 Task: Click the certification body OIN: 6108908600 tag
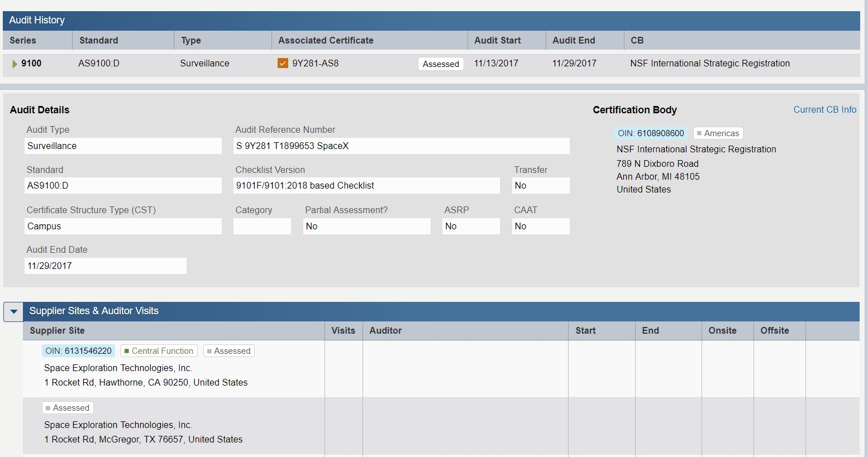coord(651,133)
